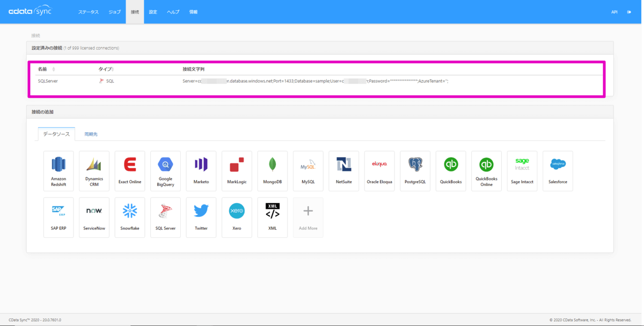
Task: Select the SAP ERP connector
Action: click(x=58, y=218)
